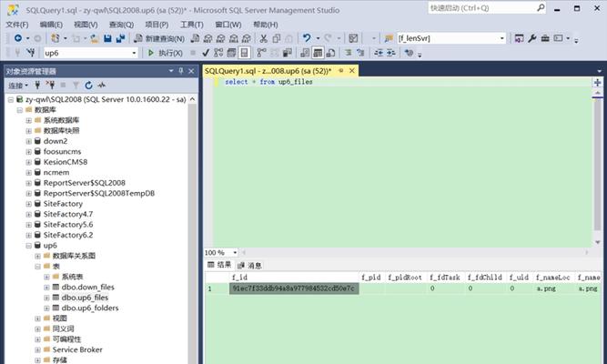Toggle results to text mode
The width and height of the screenshot is (607, 364).
coord(305,53)
